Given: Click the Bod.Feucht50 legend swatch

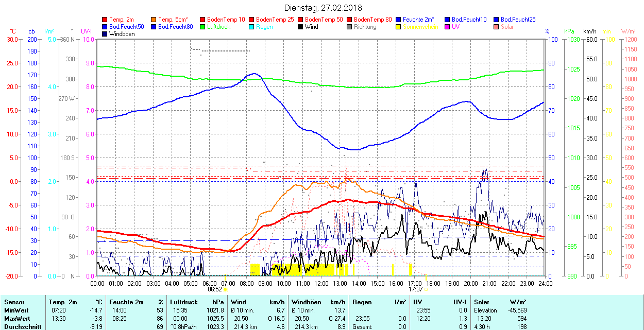Looking at the screenshot, I should click(x=105, y=26).
